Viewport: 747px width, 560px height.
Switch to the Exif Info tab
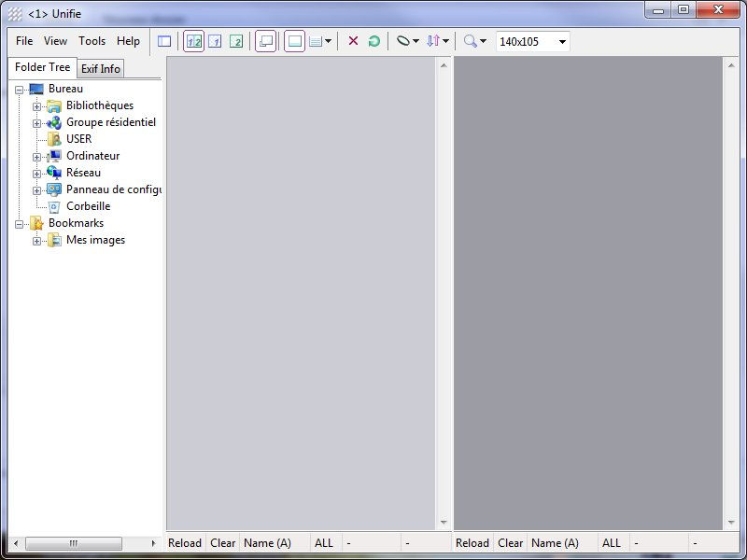[x=101, y=69]
